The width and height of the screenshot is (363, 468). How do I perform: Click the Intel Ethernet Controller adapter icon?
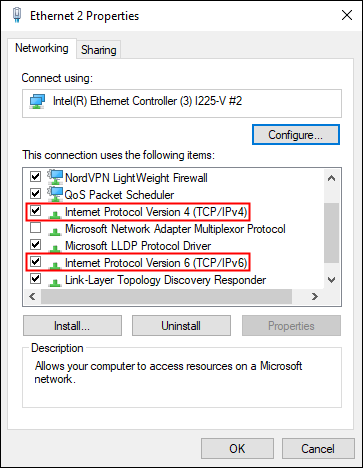(x=37, y=101)
